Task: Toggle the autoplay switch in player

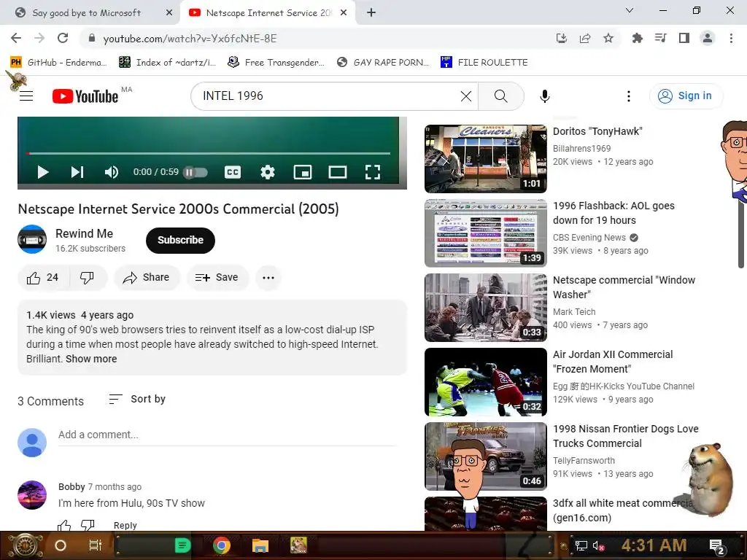Action: pos(196,172)
